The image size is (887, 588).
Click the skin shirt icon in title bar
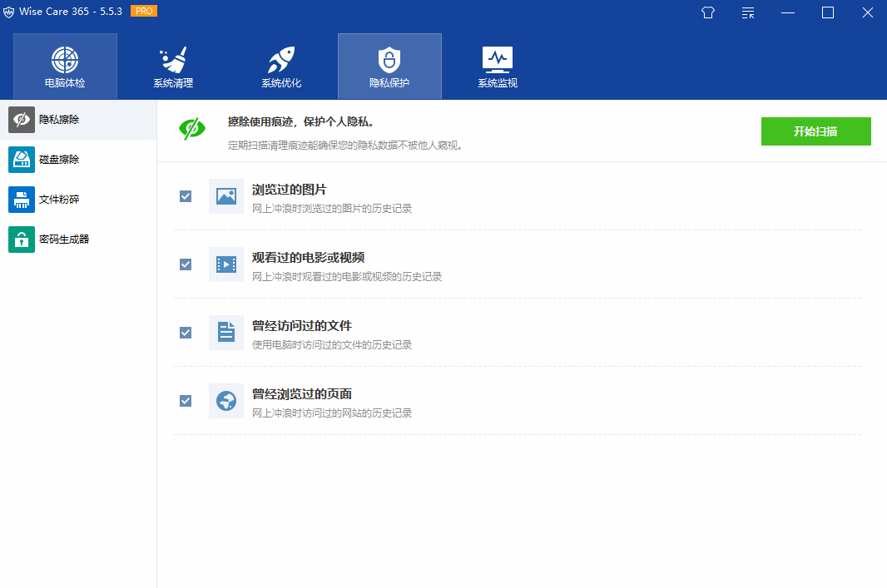pos(708,12)
